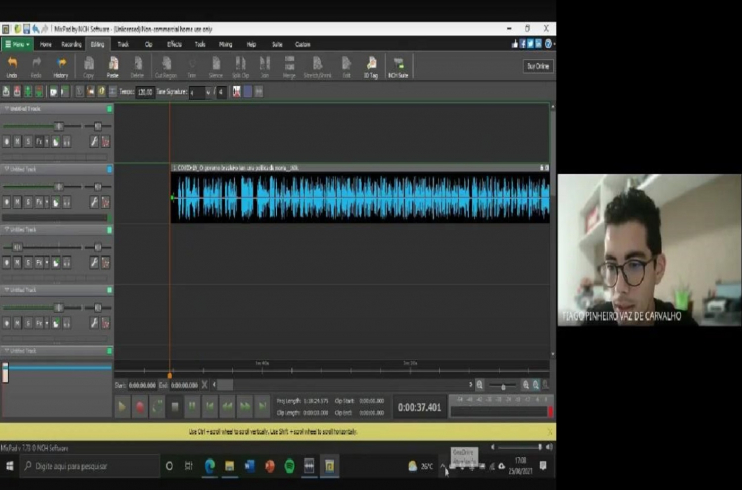742x490 pixels.
Task: Switch to the Mixing tab
Action: click(225, 45)
